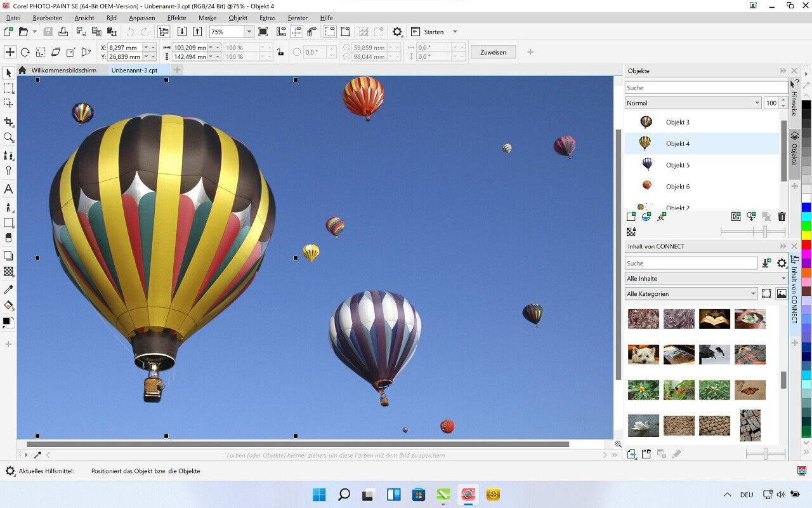
Task: Open the effects fx button in Objekte
Action: (x=662, y=217)
